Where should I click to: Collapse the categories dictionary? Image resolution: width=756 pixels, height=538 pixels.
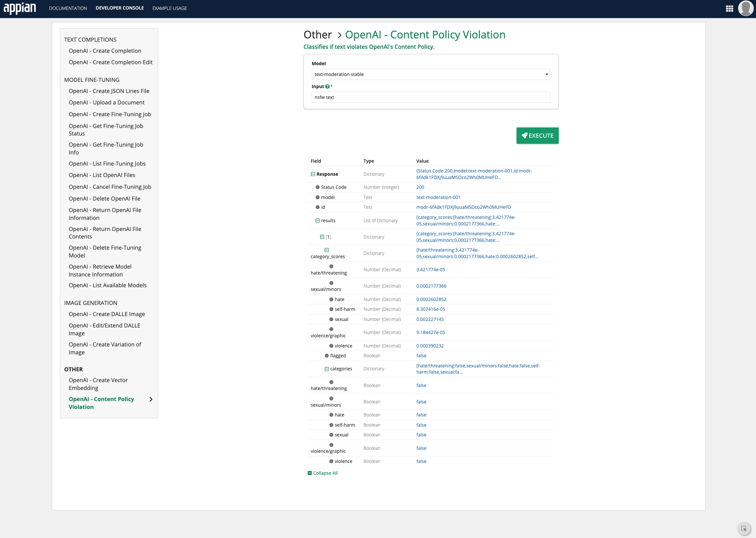(x=327, y=369)
